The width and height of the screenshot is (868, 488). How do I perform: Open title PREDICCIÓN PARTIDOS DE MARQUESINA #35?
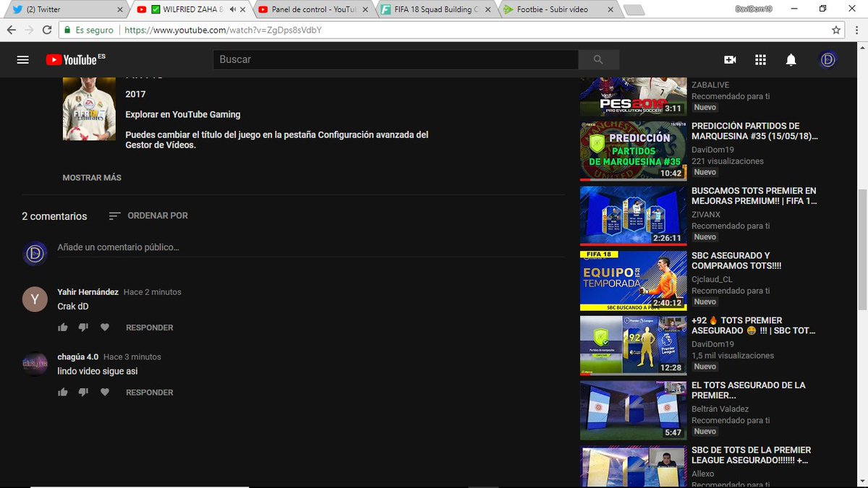(x=755, y=131)
